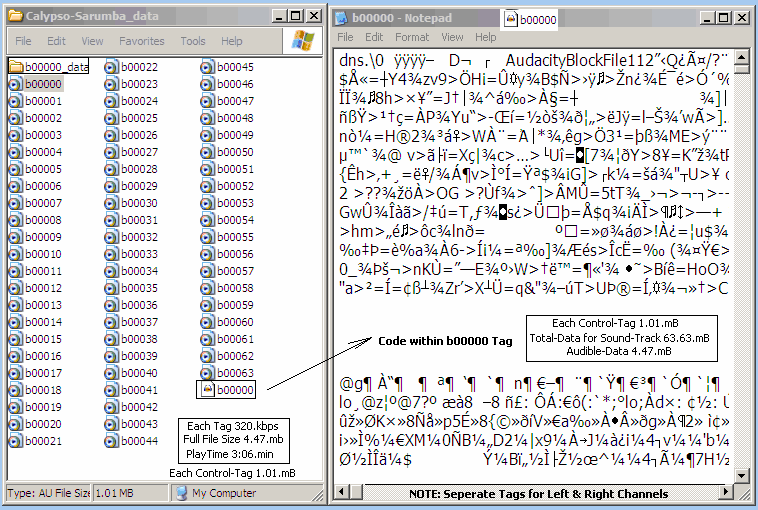Open Explorer Favorites menu

[142, 41]
